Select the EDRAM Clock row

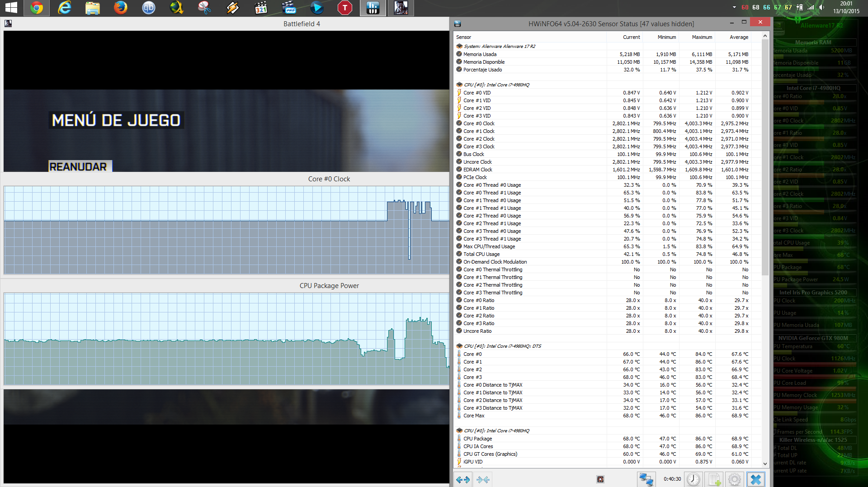click(608, 170)
